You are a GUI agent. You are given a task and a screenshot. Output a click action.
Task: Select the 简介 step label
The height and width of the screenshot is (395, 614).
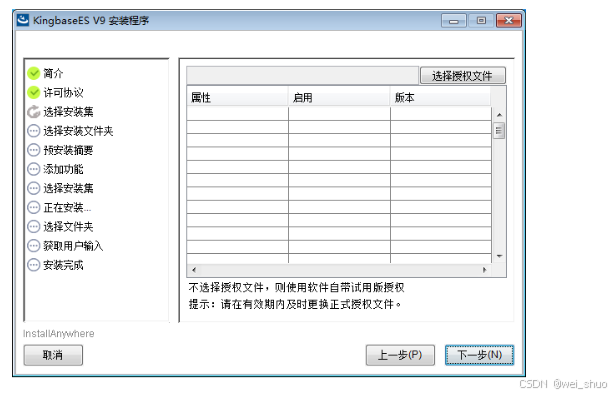[53, 73]
